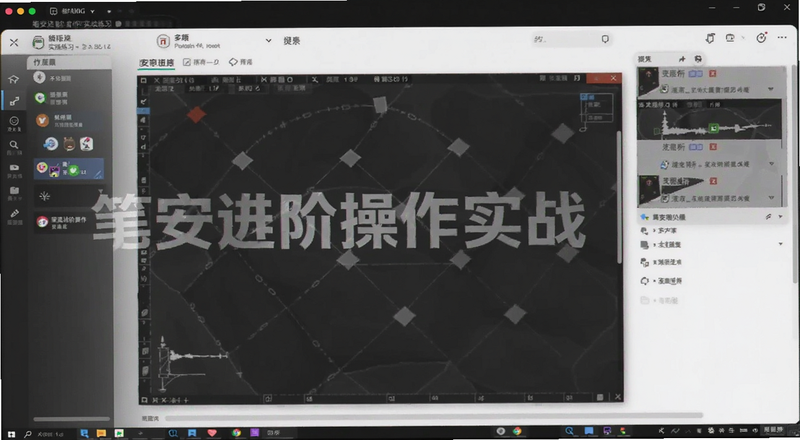Expand the third card's dropdown arrow
Screen dimensions: 800x440
771,198
